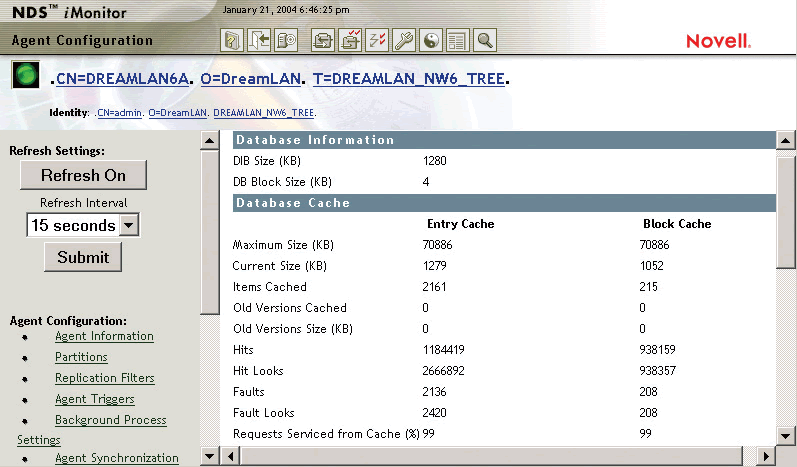Click the horizontal scroll-right arrow
This screenshot has width=797, height=467.
(x=765, y=456)
